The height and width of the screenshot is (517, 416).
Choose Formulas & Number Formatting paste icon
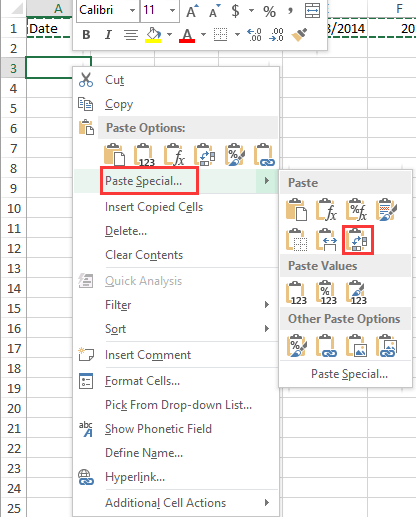tap(357, 210)
